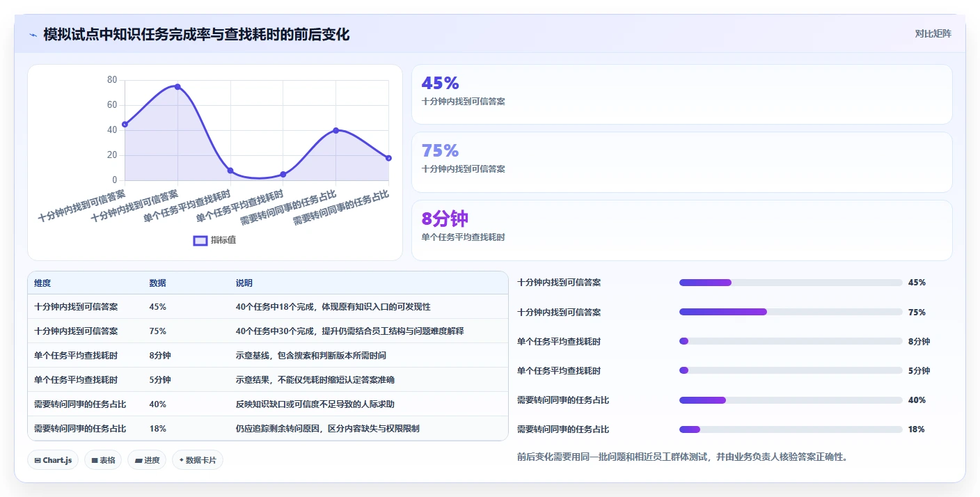Click the 18% value right of progress bar
The width and height of the screenshot is (980, 497).
point(917,429)
